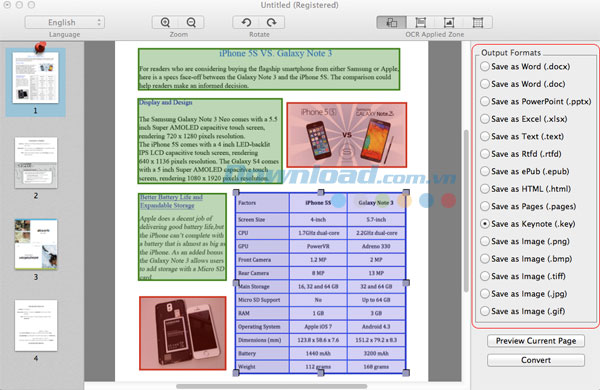Grab the table zone top-left resize handle

236,192
